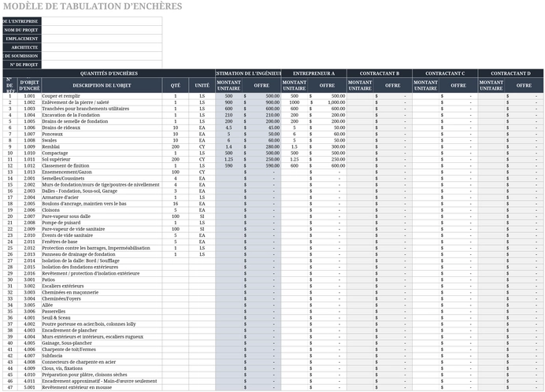545x392 pixels.
Task: Click the EMPLACEMENT input cell
Action: pos(102,39)
